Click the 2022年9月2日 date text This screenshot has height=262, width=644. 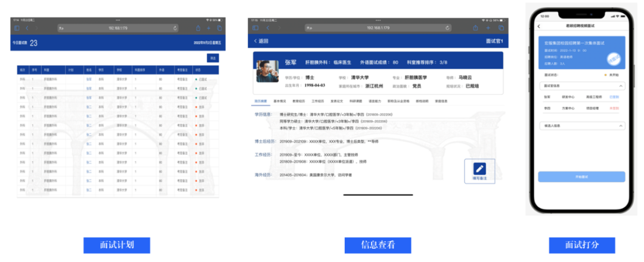(x=208, y=43)
